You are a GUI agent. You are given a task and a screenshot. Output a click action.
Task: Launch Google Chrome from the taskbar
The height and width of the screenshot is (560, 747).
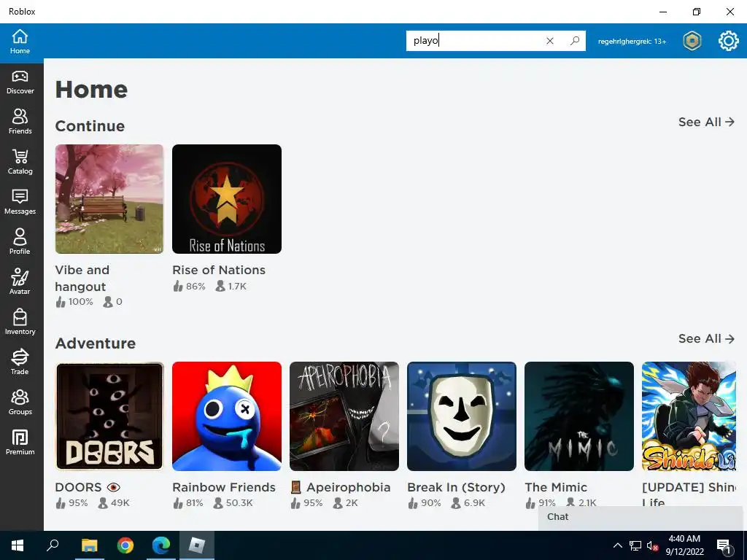(x=125, y=545)
